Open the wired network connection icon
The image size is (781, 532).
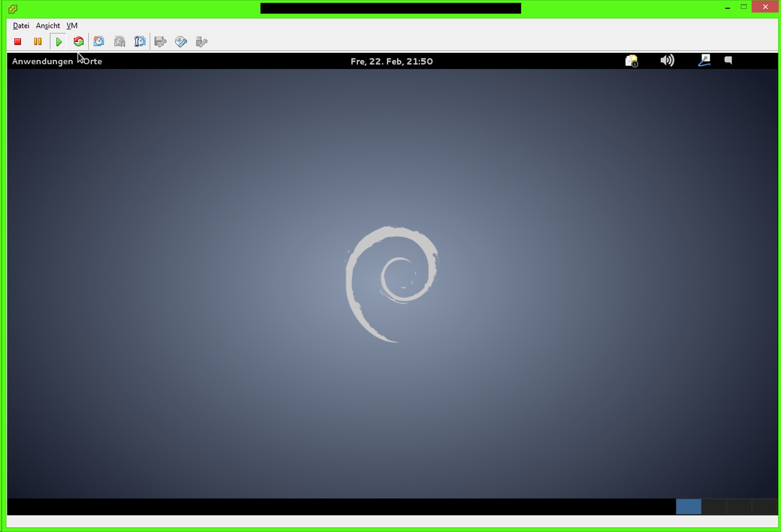click(x=704, y=61)
